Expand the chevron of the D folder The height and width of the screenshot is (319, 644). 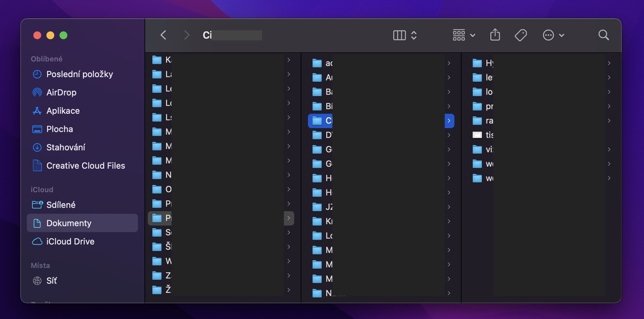449,135
